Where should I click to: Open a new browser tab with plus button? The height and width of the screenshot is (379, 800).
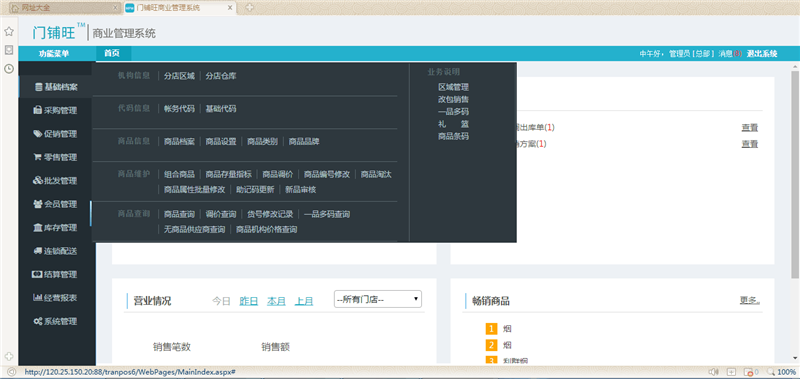(249, 8)
